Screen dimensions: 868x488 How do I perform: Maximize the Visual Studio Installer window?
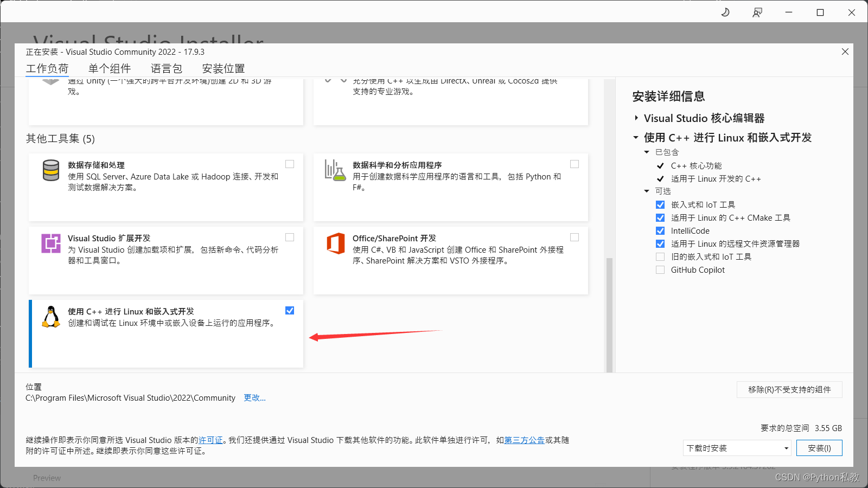pyautogui.click(x=820, y=12)
